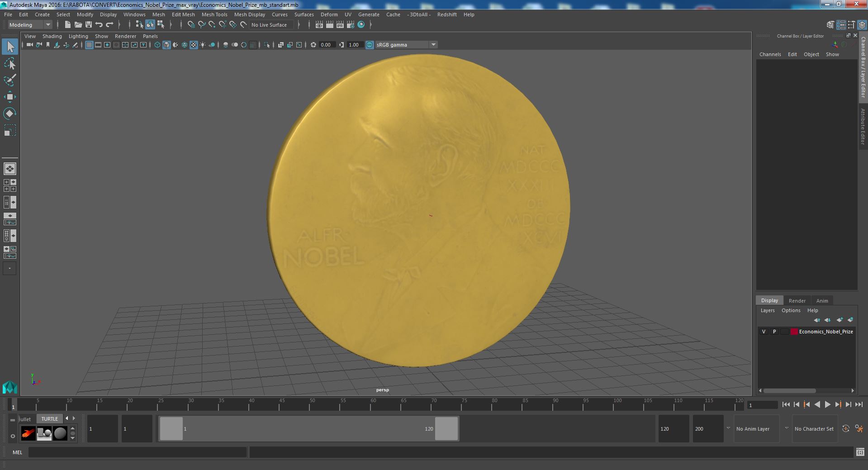Go to end of playback range
This screenshot has width=868, height=470.
pyautogui.click(x=859, y=405)
